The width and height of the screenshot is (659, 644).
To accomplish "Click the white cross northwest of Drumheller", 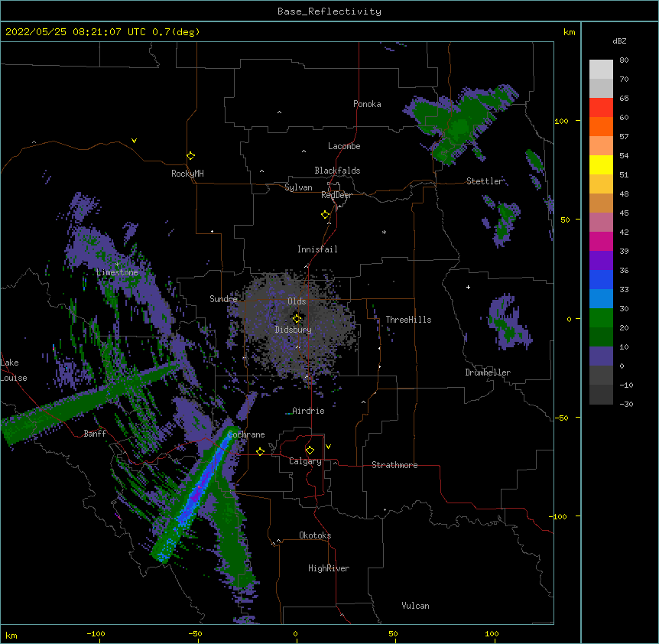I will tap(468, 287).
